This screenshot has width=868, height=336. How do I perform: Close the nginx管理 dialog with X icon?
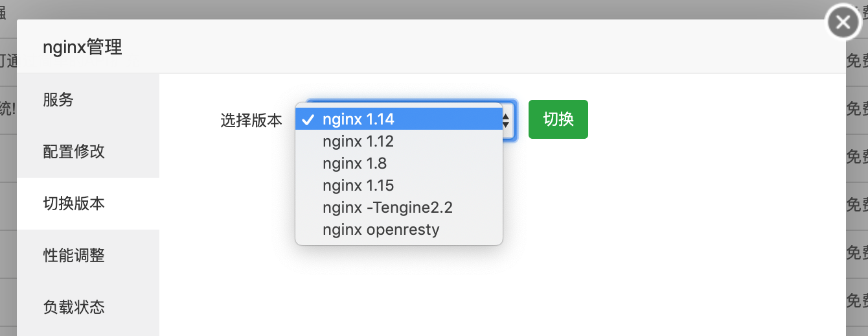click(x=843, y=23)
